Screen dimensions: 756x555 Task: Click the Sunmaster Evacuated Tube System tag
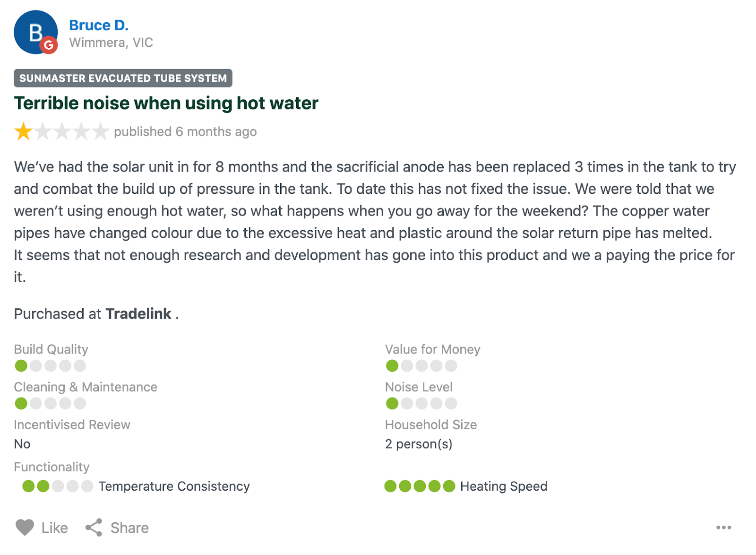point(123,78)
